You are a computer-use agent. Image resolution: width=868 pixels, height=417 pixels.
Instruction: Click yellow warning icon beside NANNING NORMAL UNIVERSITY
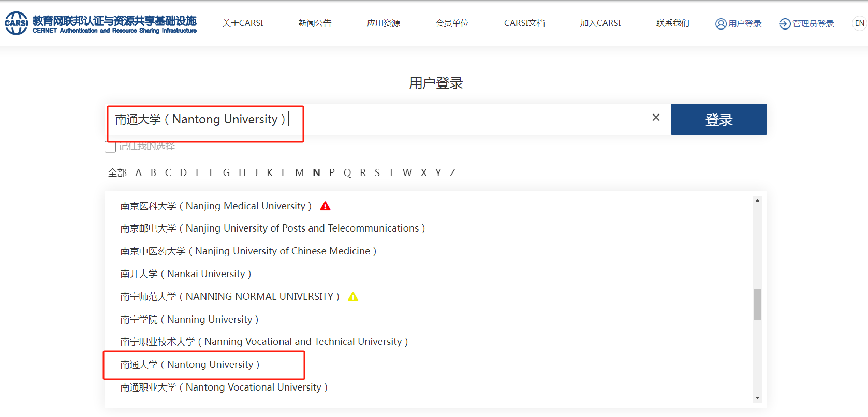click(353, 297)
